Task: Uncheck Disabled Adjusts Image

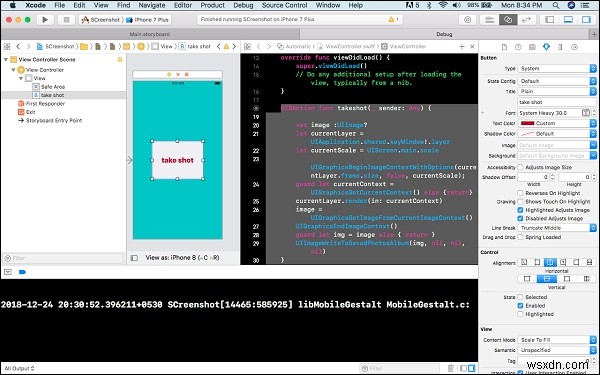Action: point(520,218)
